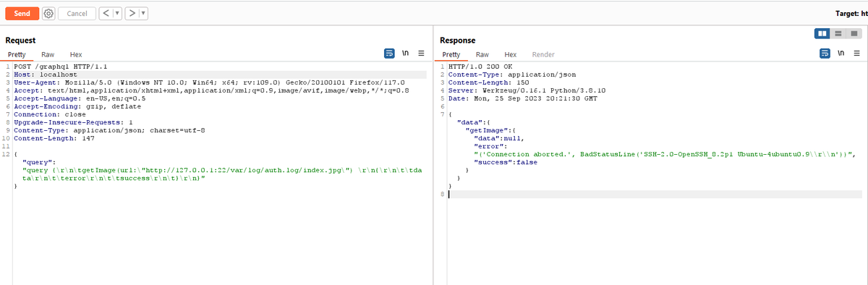Open Response panel hamburger menu

[856, 54]
